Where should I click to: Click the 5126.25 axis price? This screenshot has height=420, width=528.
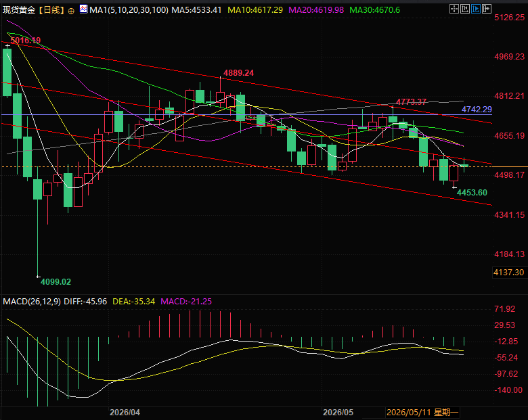pos(510,18)
